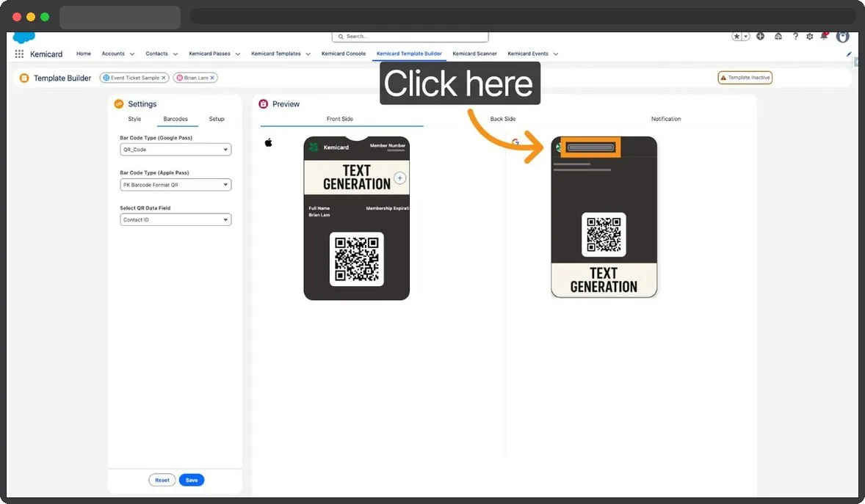The image size is (865, 504).
Task: Click the Apple pass QR code
Action: click(356, 259)
